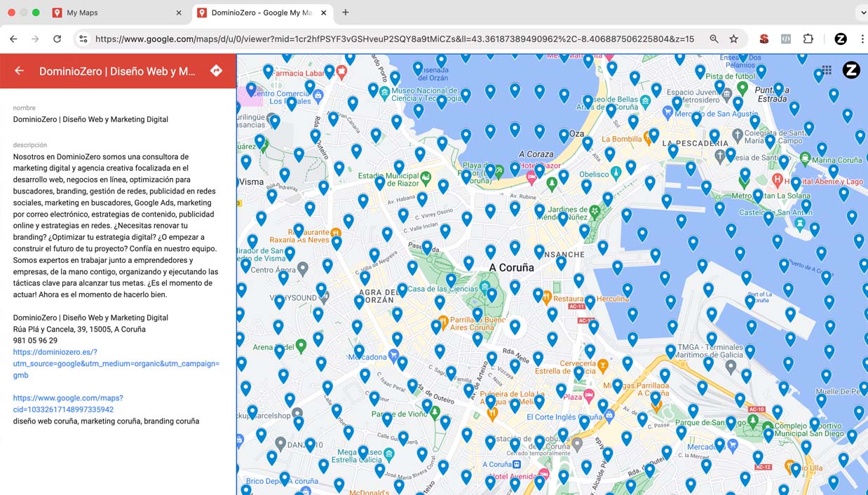Click the Plaza hotel pink marker
The width and height of the screenshot is (868, 495).
(589, 397)
